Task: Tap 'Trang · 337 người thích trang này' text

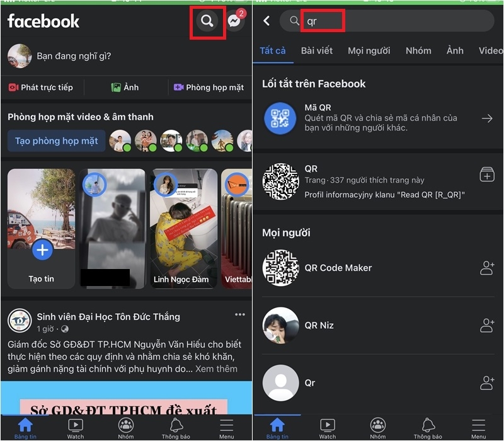Action: [364, 180]
